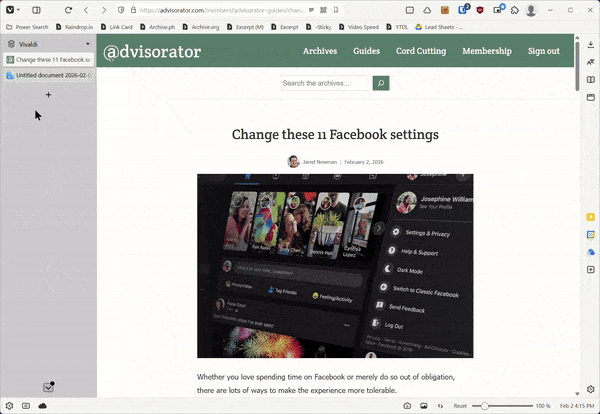Open author Jared Newman's link
The height and width of the screenshot is (414, 600).
pos(320,162)
